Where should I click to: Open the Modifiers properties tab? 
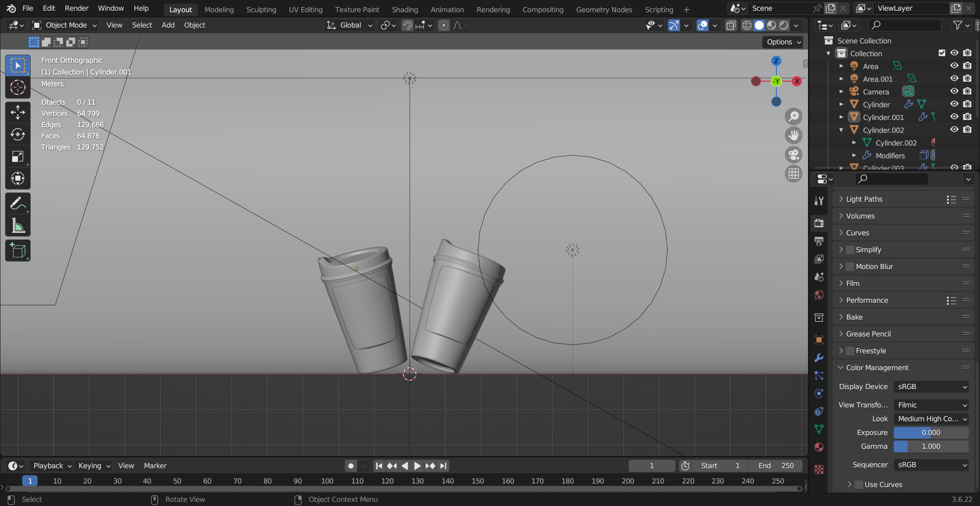pyautogui.click(x=819, y=357)
